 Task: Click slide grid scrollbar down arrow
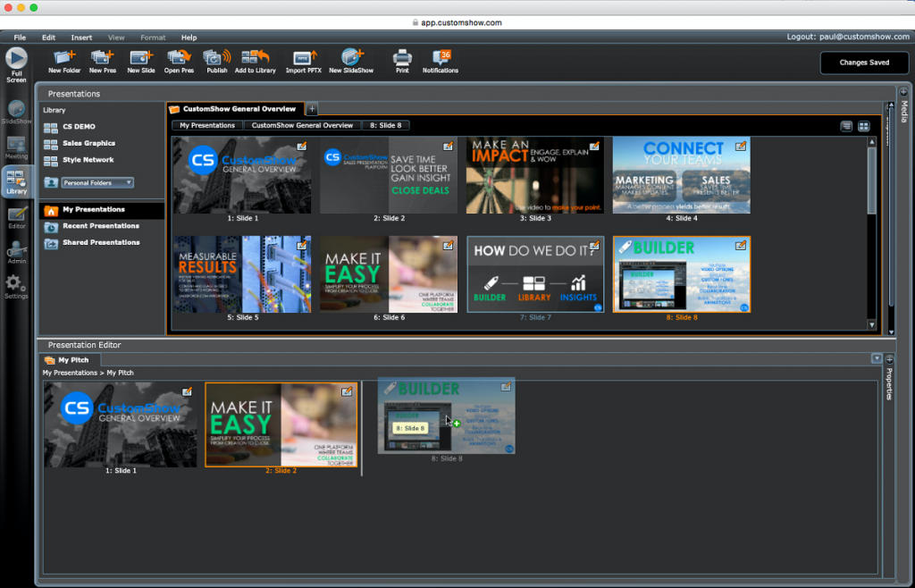coord(872,325)
